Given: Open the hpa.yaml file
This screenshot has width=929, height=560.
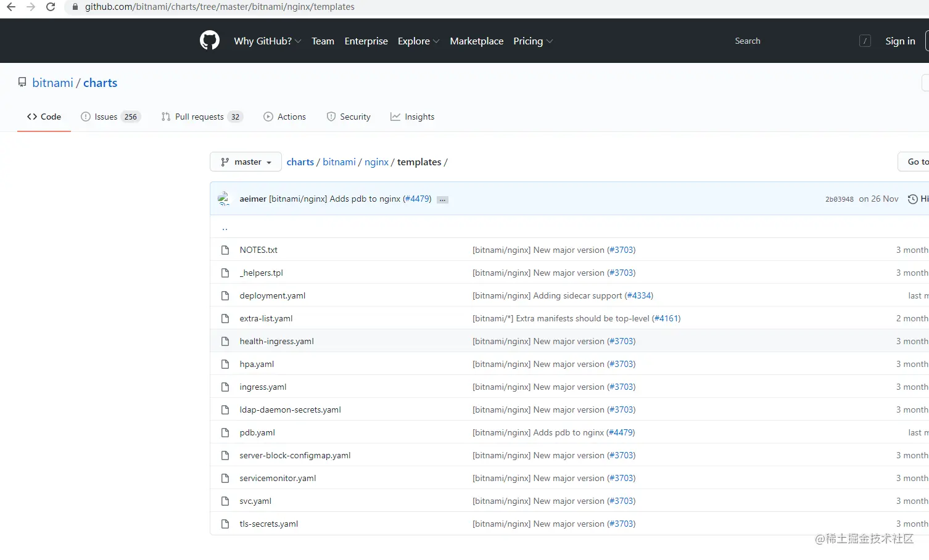Looking at the screenshot, I should pos(257,364).
